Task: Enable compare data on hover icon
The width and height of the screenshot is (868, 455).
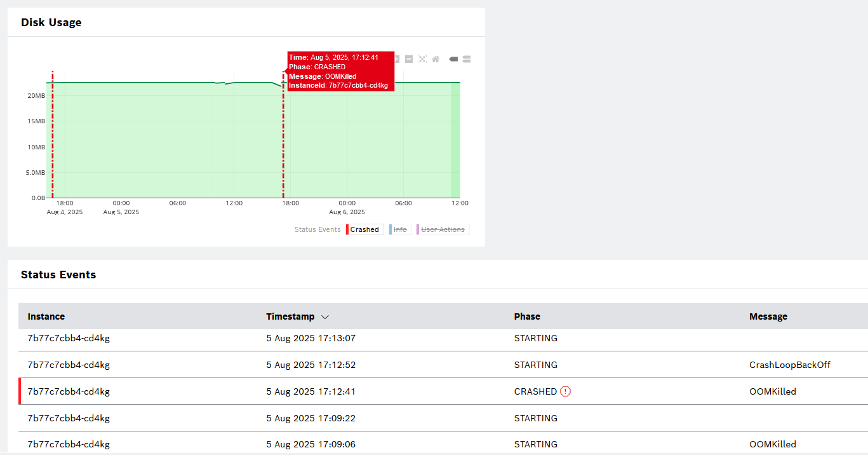Action: coord(467,59)
